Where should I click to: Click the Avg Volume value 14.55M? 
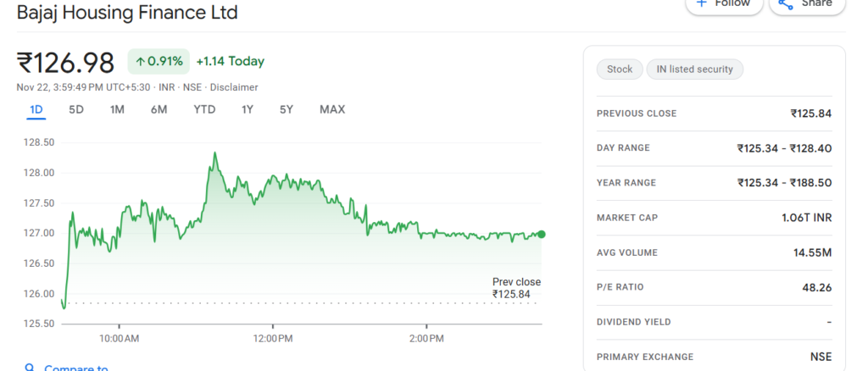(812, 252)
